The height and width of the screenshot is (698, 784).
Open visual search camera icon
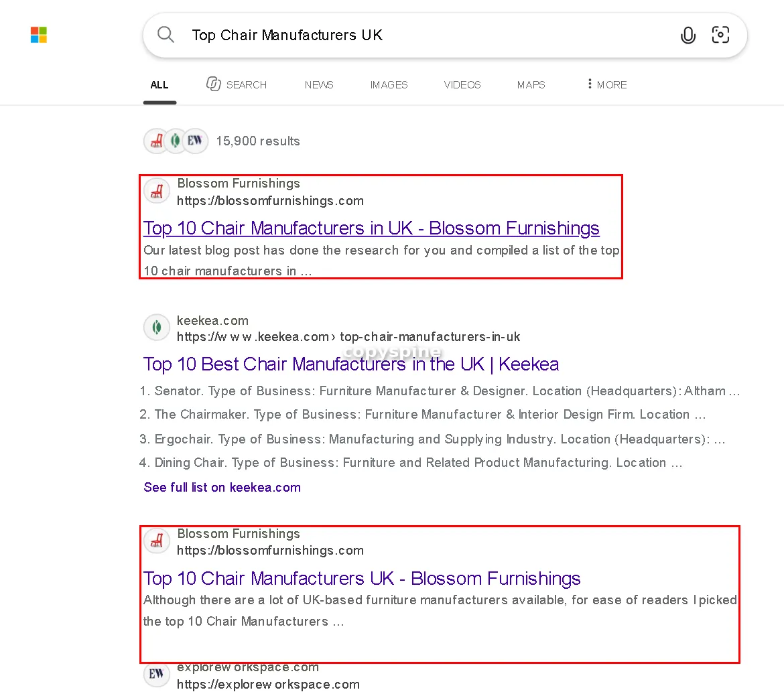(x=720, y=35)
